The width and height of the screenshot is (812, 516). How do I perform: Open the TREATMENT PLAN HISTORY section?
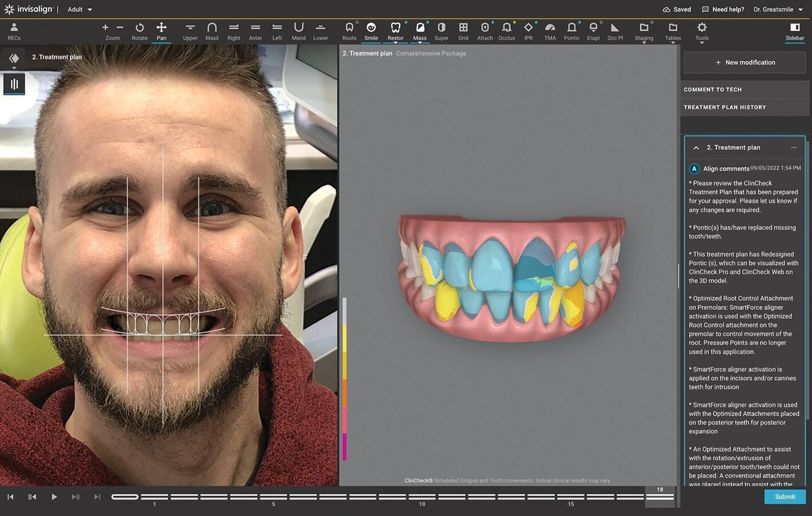click(725, 107)
